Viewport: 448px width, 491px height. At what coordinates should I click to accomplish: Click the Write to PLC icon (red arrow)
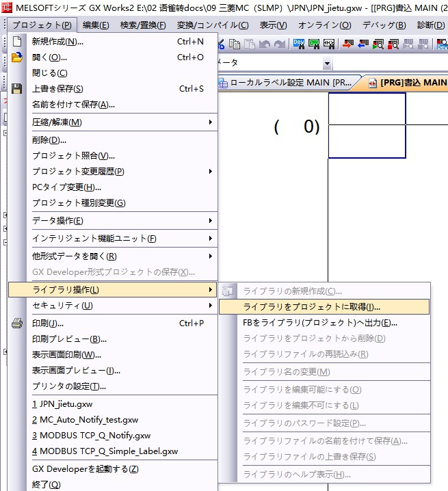(x=348, y=44)
